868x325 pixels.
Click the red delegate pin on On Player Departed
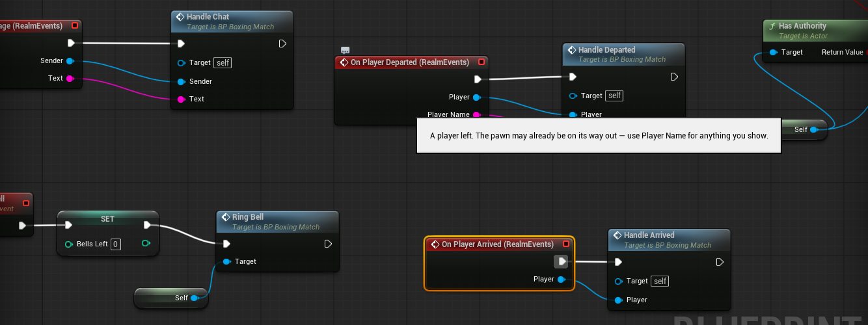(x=481, y=62)
